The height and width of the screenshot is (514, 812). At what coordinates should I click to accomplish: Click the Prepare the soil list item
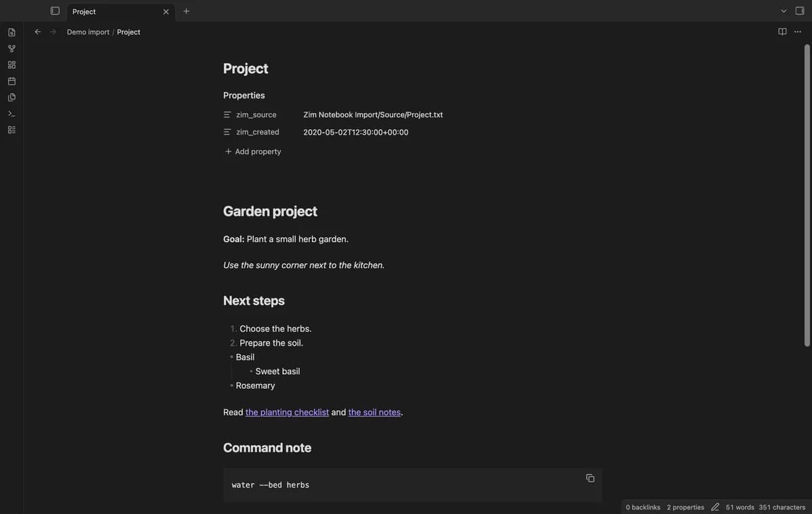pos(271,343)
